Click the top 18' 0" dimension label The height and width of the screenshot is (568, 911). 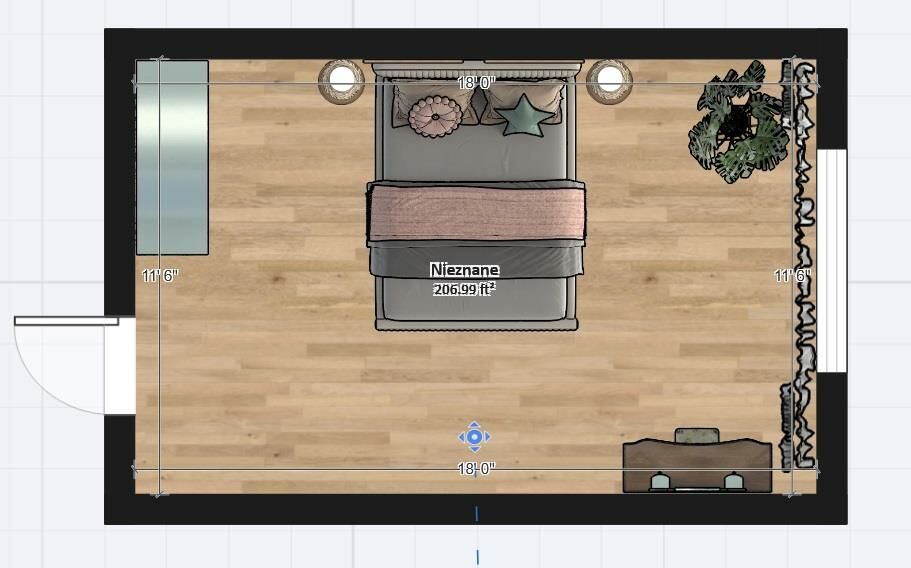click(476, 82)
